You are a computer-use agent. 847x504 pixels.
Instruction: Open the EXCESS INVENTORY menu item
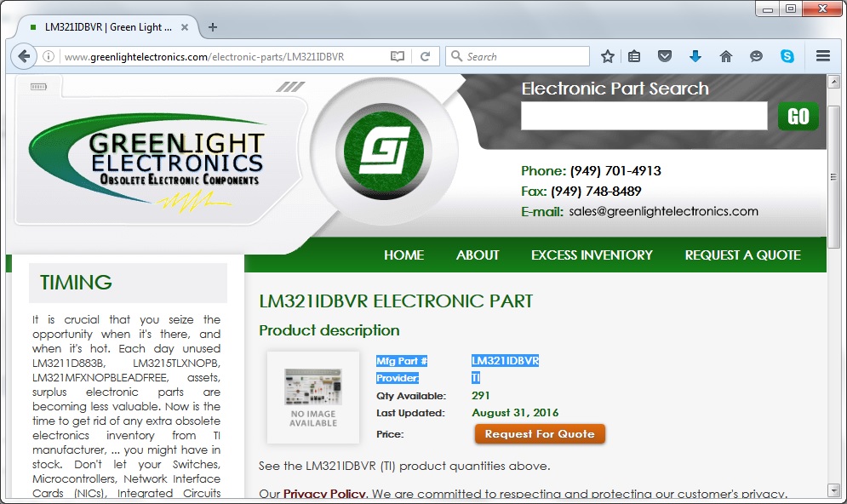click(592, 255)
